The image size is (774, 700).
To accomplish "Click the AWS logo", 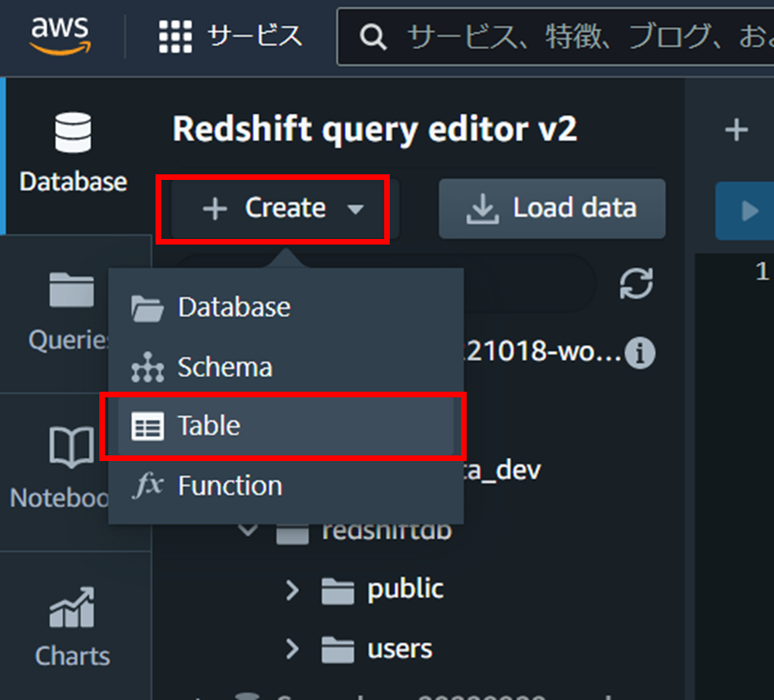I will (60, 35).
